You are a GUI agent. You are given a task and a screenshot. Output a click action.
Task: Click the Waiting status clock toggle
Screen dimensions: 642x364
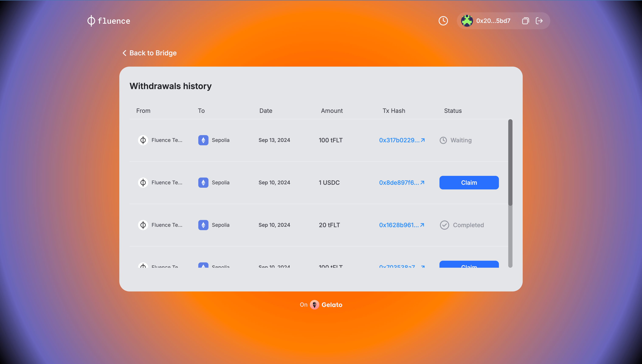point(443,140)
